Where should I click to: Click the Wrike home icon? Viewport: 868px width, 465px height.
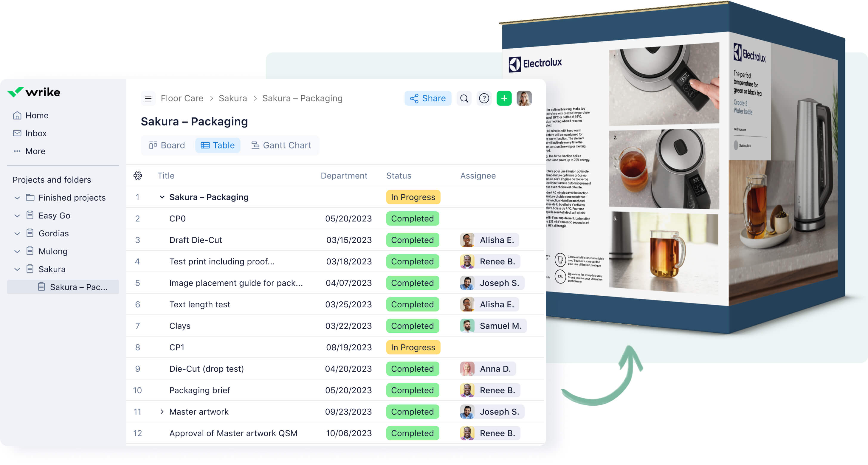17,115
